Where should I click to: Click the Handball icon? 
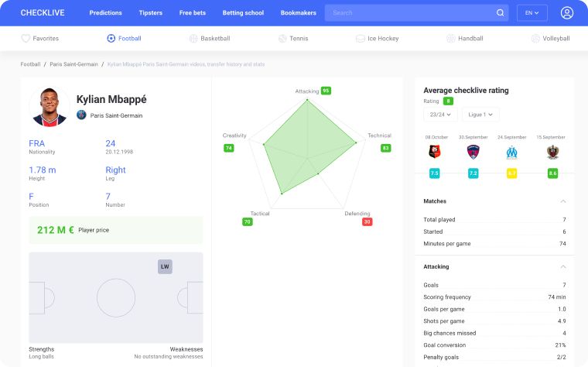[451, 38]
